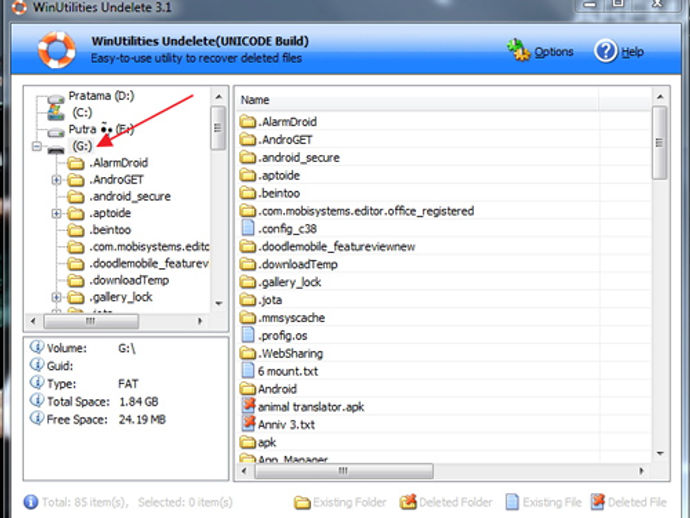Click the 6 mount.txt file icon
This screenshot has height=518, width=690.
[248, 371]
